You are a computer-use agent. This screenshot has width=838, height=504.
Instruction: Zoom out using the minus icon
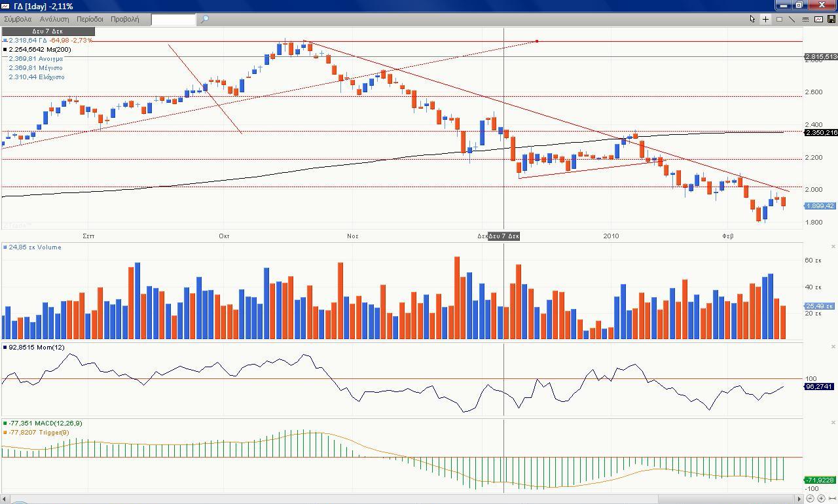tap(810, 499)
